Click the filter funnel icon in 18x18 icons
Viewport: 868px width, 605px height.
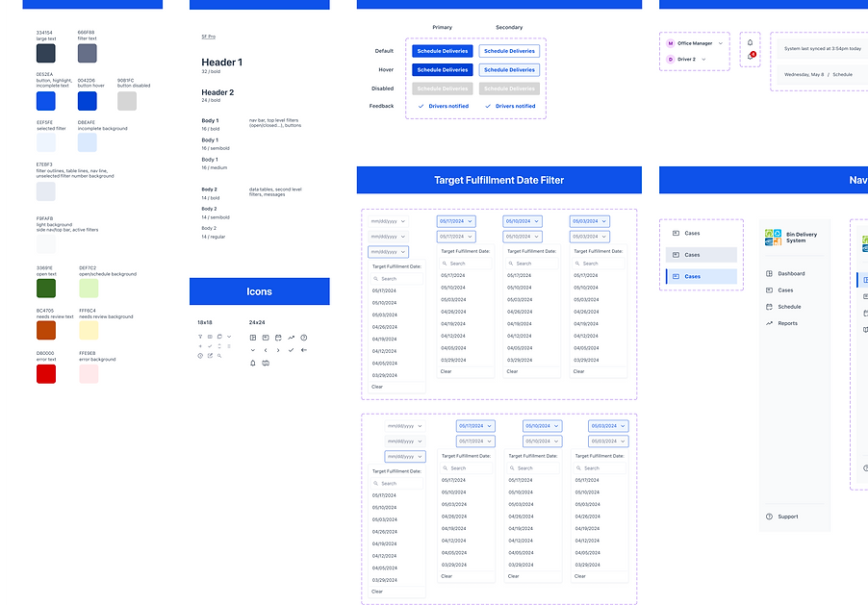coord(200,337)
